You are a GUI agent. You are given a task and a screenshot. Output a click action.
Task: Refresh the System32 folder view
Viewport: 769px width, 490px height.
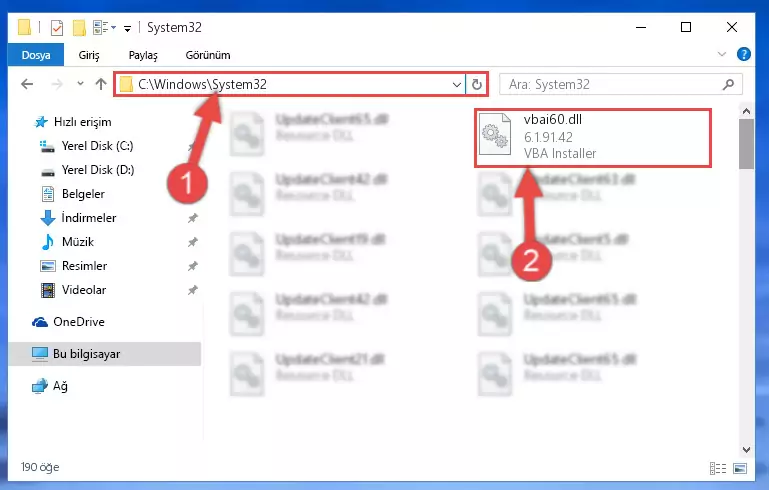[x=476, y=84]
